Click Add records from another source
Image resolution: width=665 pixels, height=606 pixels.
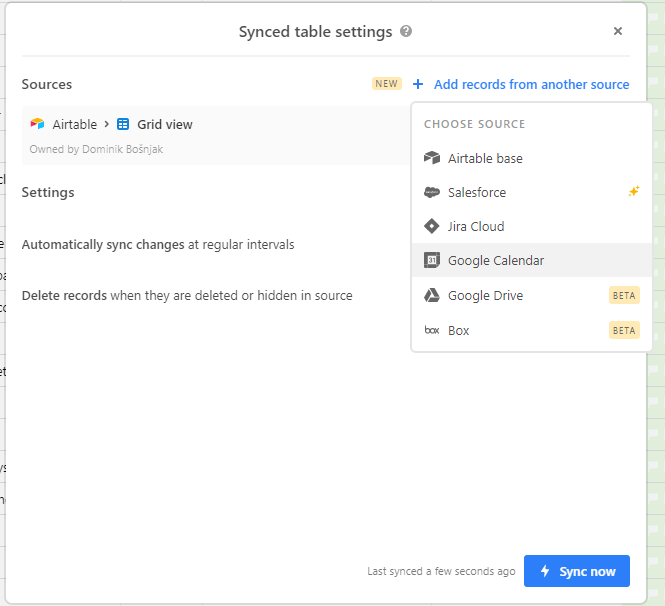tap(531, 84)
